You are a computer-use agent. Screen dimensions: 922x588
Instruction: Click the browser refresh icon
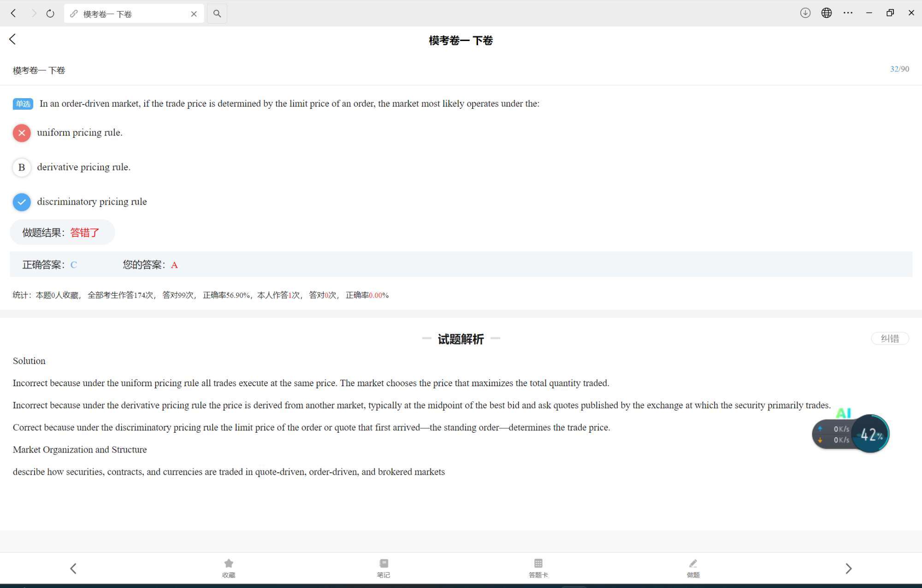pyautogui.click(x=50, y=13)
